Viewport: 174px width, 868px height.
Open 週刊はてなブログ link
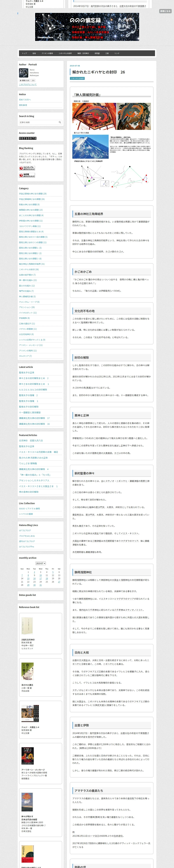tap(27, 541)
